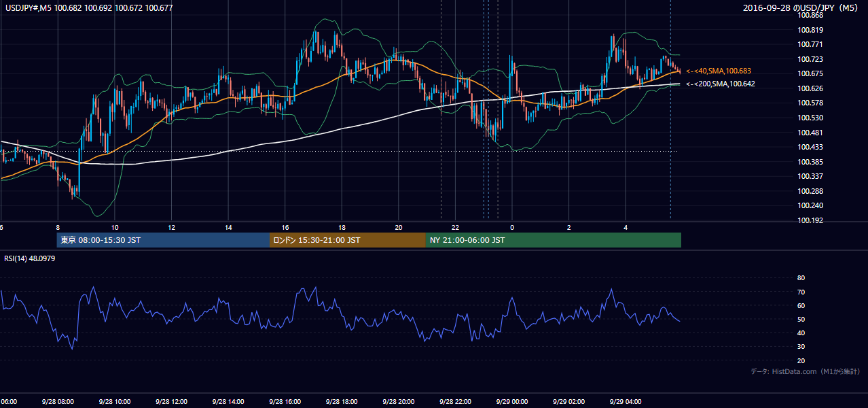Click the 9/29 00:00 time label
This screenshot has width=868, height=408.
(512, 402)
